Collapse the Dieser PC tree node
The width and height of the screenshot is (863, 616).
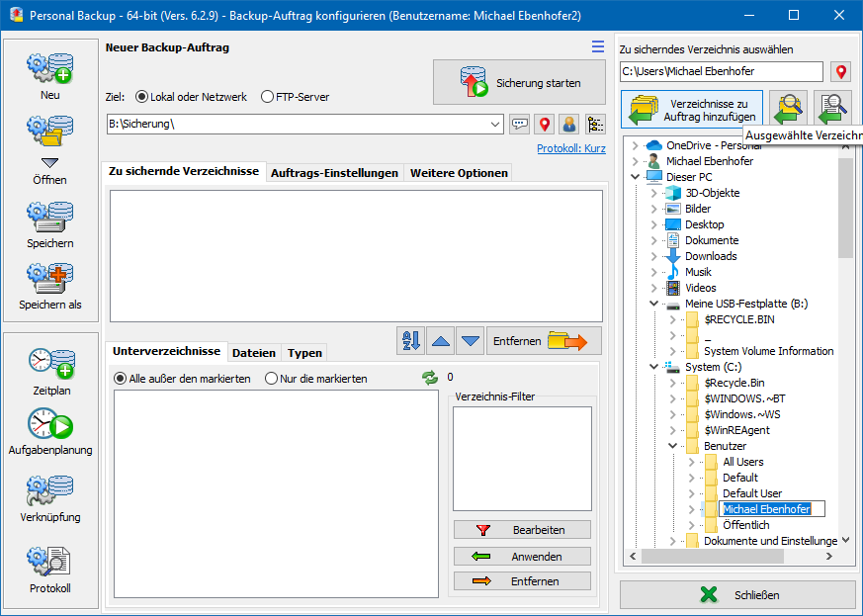pyautogui.click(x=636, y=177)
